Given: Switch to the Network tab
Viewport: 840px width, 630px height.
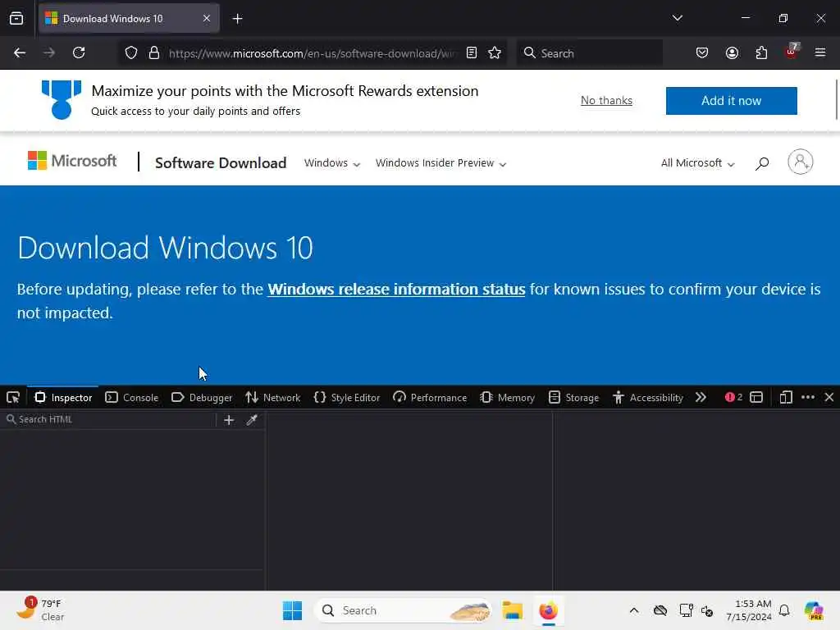Looking at the screenshot, I should tap(272, 398).
